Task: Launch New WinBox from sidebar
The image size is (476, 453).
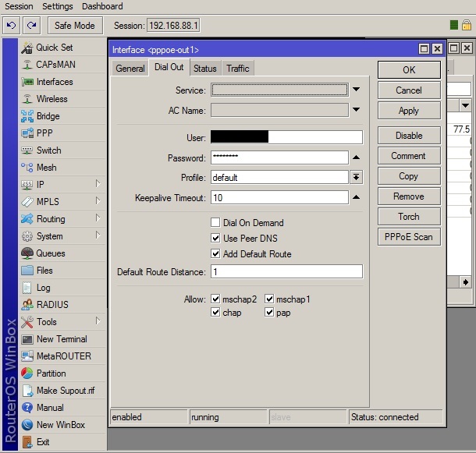Action: click(63, 425)
